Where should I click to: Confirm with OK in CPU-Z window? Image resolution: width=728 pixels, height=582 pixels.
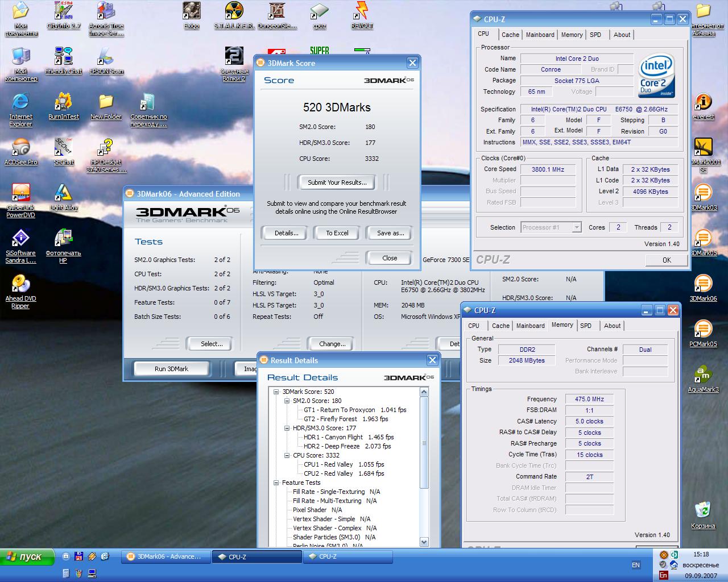pyautogui.click(x=667, y=260)
